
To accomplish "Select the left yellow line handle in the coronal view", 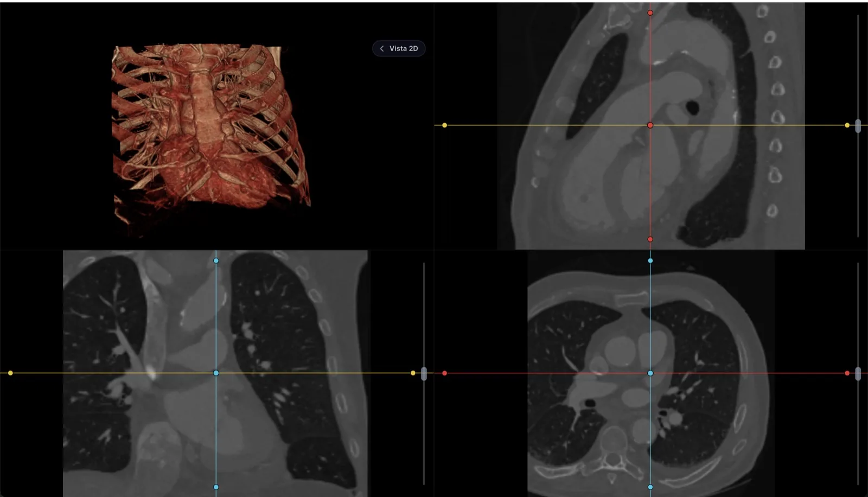I will click(10, 373).
